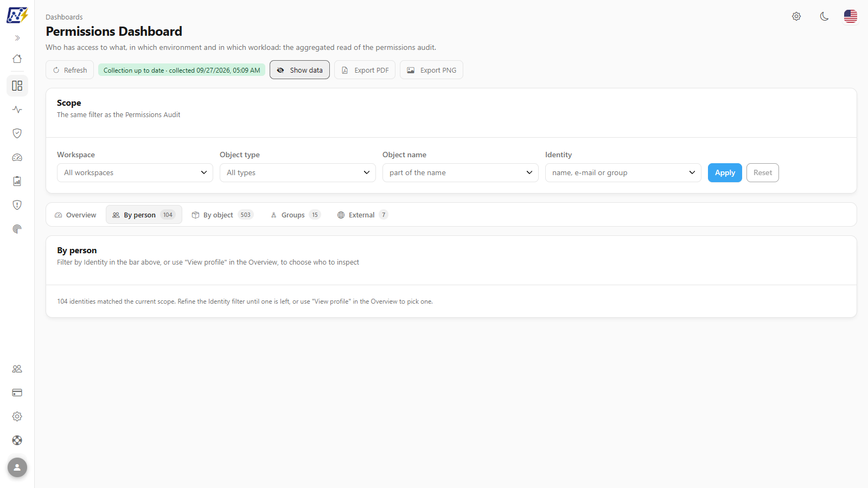
Task: Click the Reset button
Action: click(763, 172)
